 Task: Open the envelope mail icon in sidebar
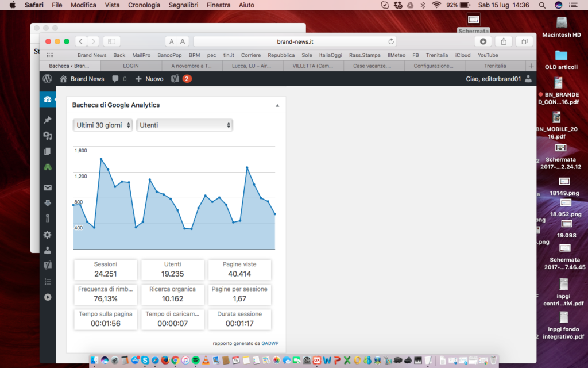coord(47,187)
